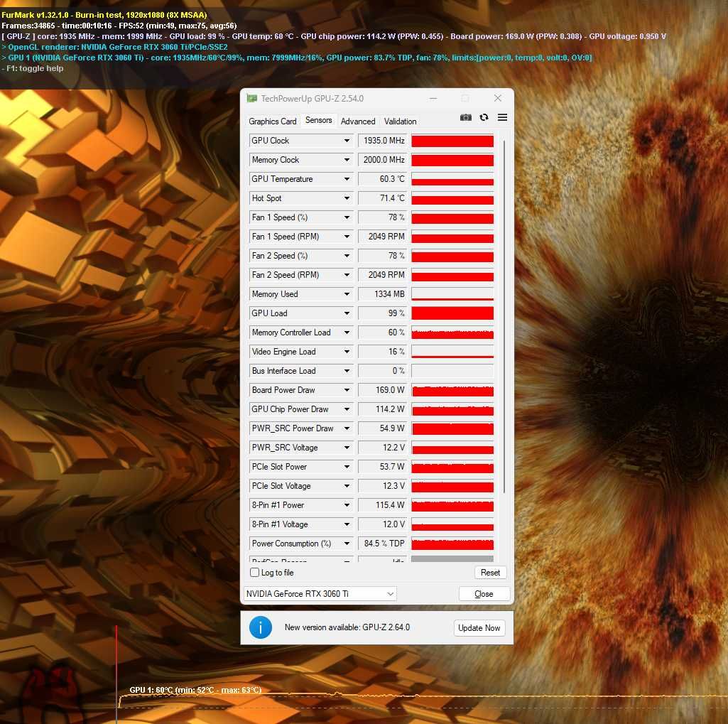
Task: Click the Video Engine Load history graph
Action: click(452, 352)
